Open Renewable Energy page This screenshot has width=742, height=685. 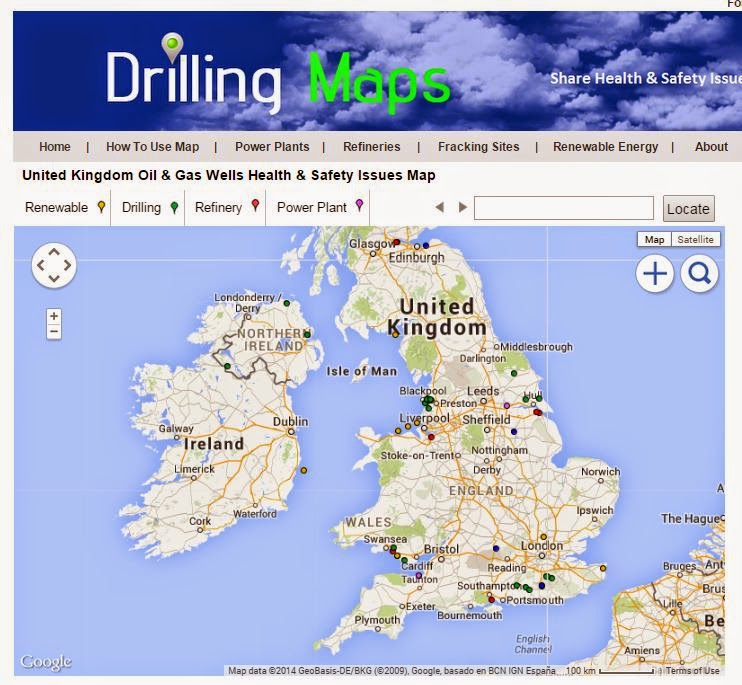605,147
